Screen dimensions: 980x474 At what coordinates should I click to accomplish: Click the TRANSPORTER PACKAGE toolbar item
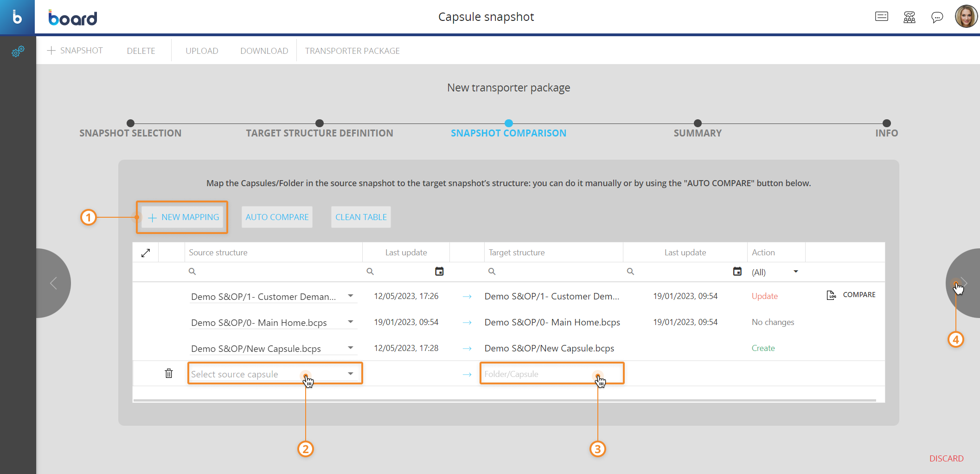click(352, 51)
